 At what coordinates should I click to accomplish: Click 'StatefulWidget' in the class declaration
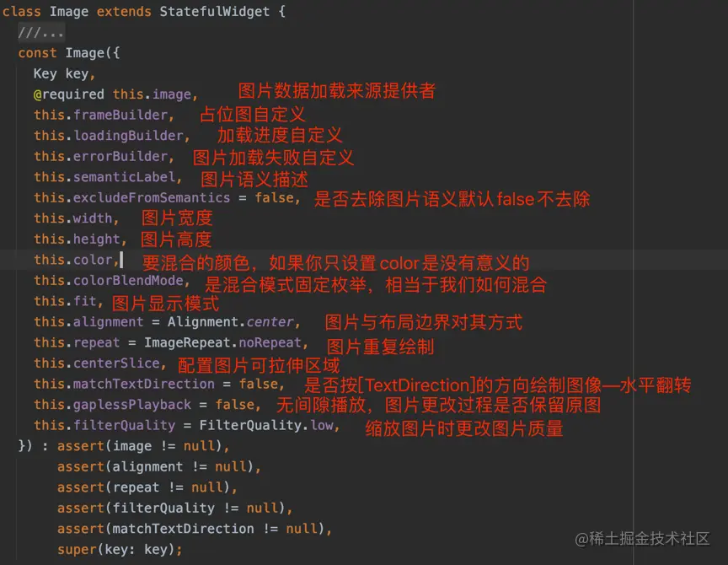coord(214,11)
